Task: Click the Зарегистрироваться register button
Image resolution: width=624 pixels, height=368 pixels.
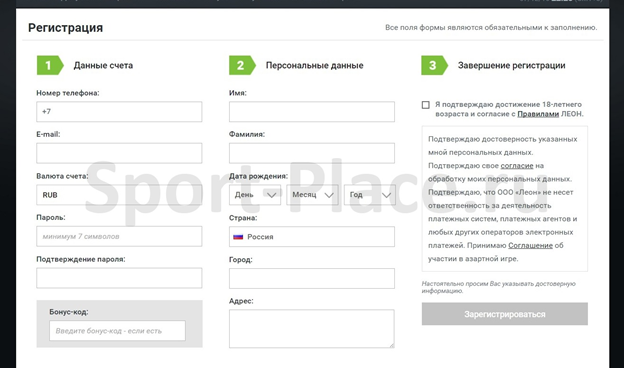Action: click(505, 314)
